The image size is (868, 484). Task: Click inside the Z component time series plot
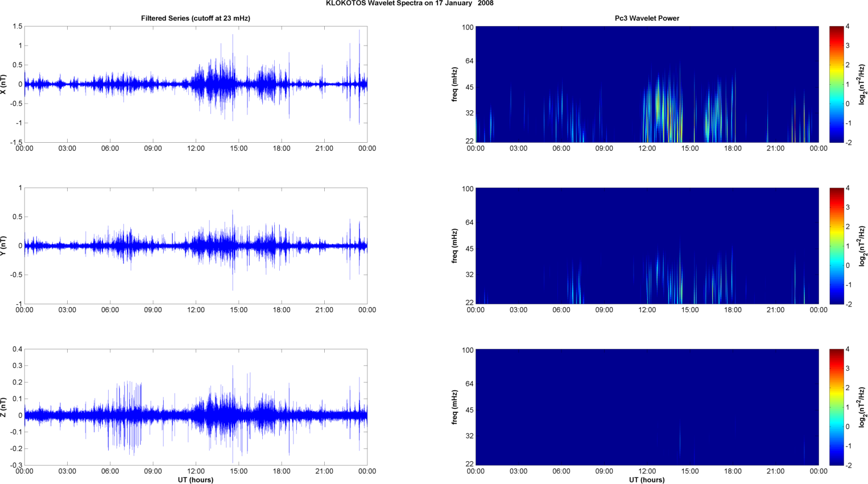click(196, 407)
